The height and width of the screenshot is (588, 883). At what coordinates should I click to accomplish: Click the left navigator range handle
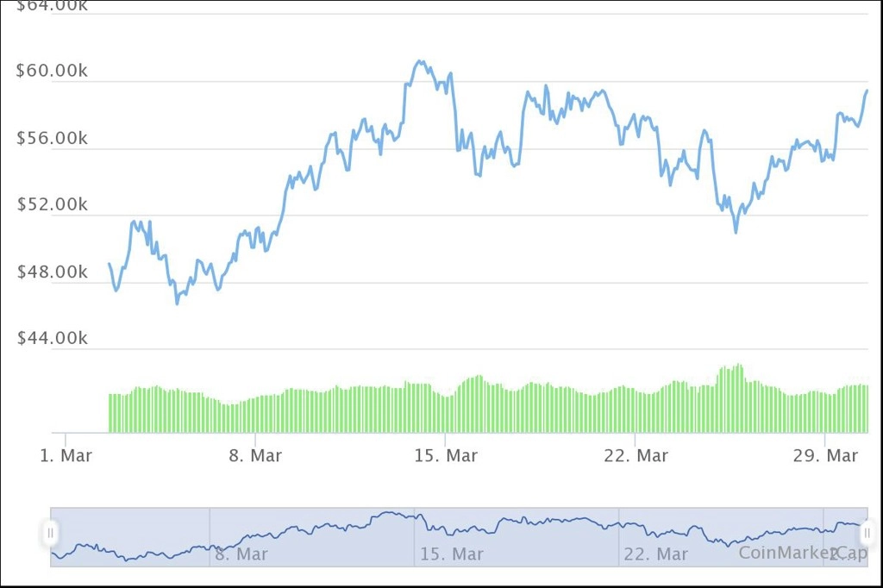pyautogui.click(x=51, y=533)
